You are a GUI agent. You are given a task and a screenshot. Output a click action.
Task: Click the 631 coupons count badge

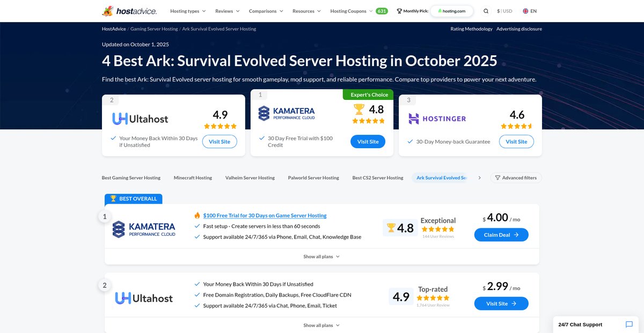[x=382, y=11]
